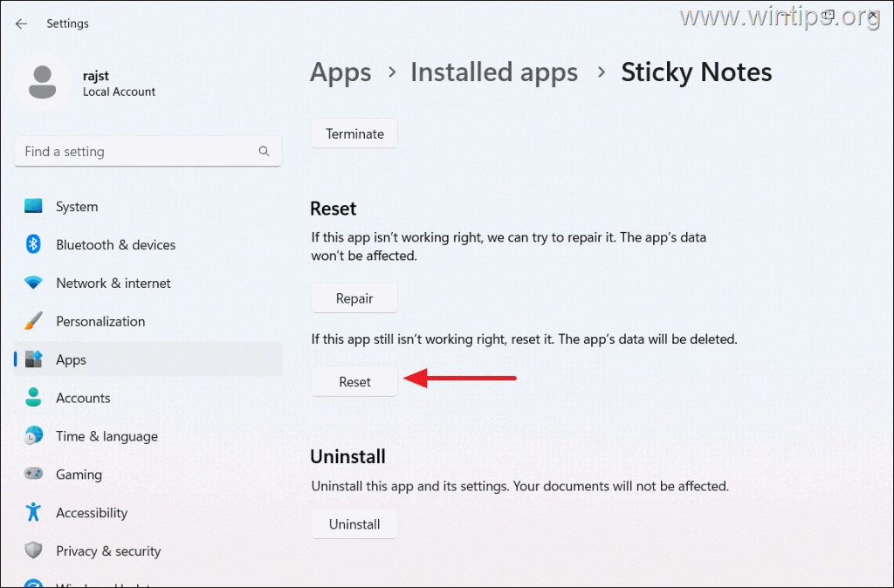This screenshot has height=588, width=894.
Task: Open Network & internet settings
Action: pos(148,283)
